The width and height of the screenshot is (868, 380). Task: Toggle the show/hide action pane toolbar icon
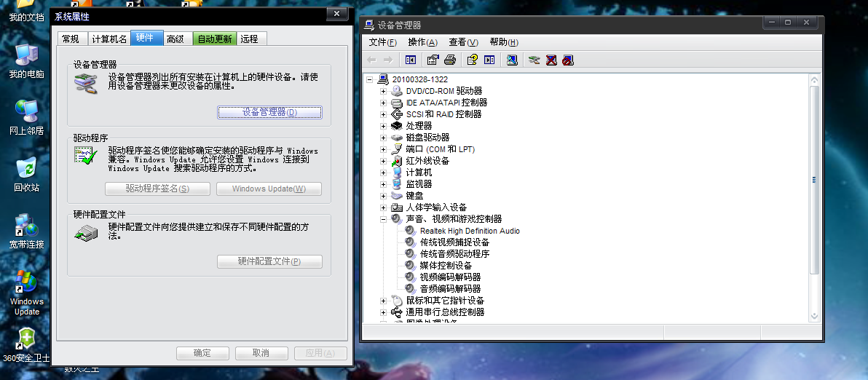489,60
